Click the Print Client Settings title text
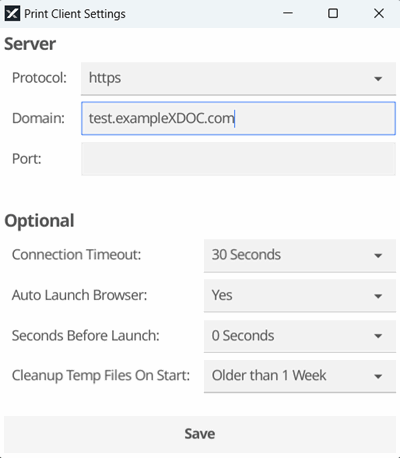Screen dimensions: 400x458 [x=75, y=14]
